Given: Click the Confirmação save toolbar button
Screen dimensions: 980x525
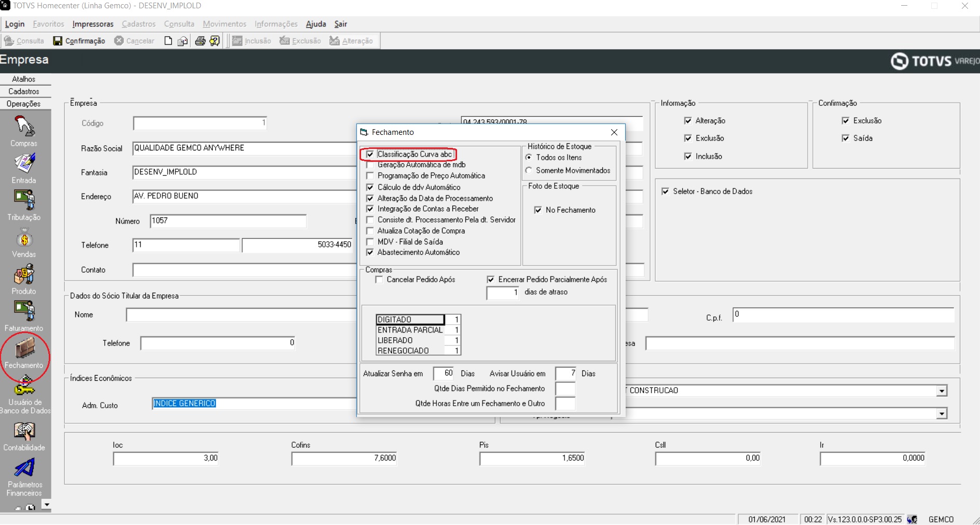Looking at the screenshot, I should [x=79, y=41].
